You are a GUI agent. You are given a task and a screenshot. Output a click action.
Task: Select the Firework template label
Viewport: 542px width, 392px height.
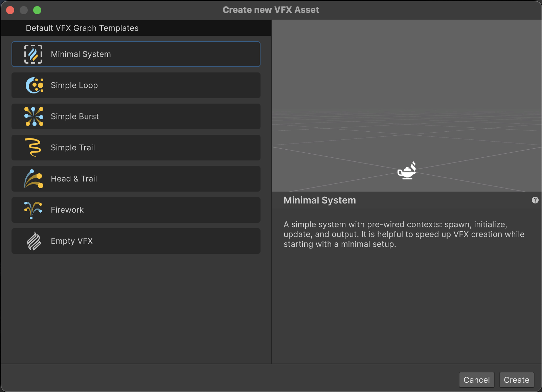click(x=67, y=210)
